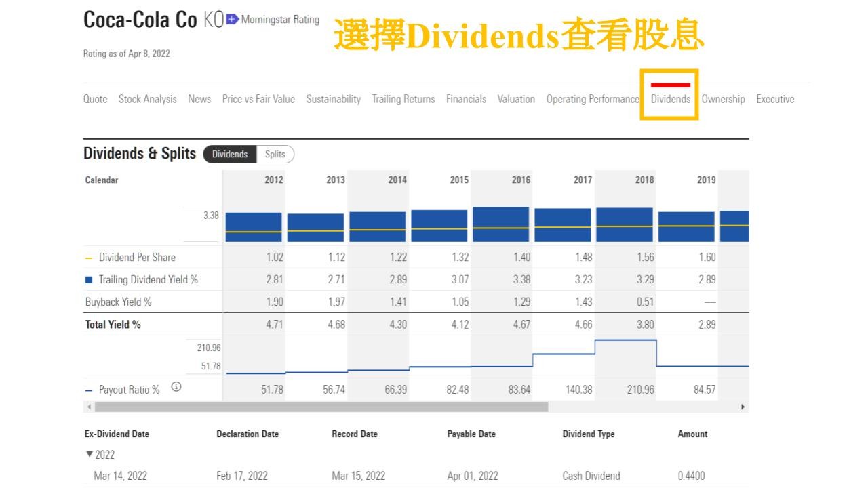868x488 pixels.
Task: Click the 4.71 total yield for 2012
Action: click(275, 325)
